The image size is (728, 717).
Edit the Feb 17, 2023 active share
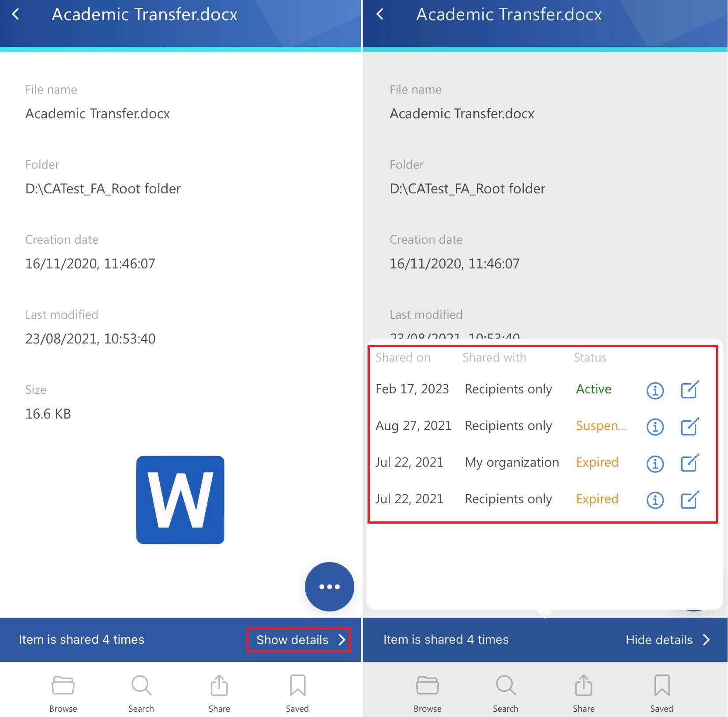click(x=690, y=390)
